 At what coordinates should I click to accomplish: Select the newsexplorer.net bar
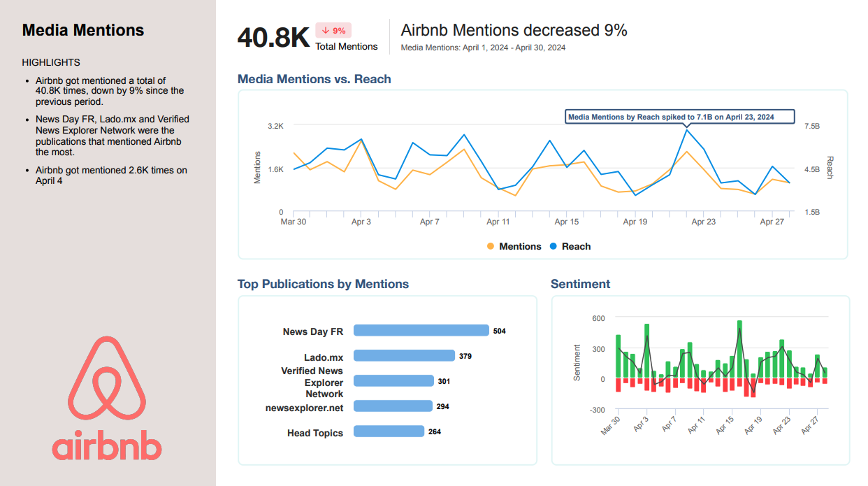click(x=392, y=406)
